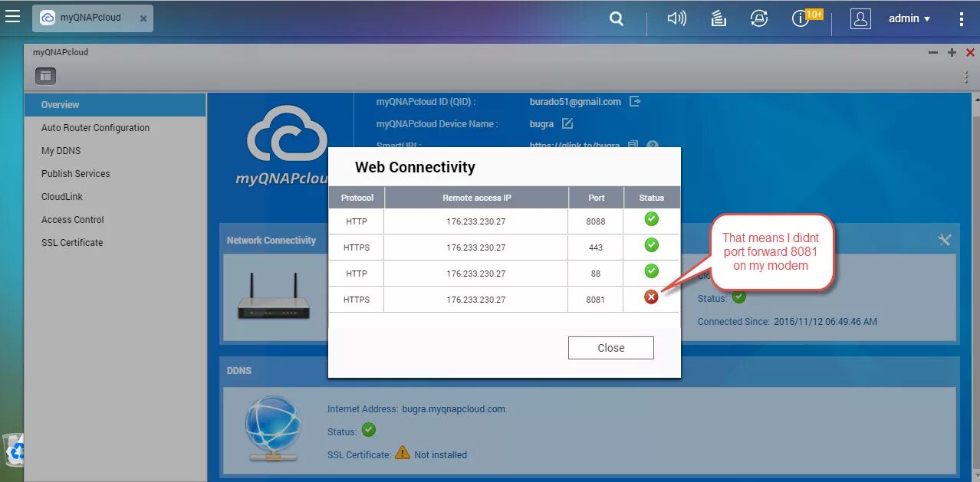Open CloudLink section
The height and width of the screenshot is (482, 980).
tap(115, 197)
